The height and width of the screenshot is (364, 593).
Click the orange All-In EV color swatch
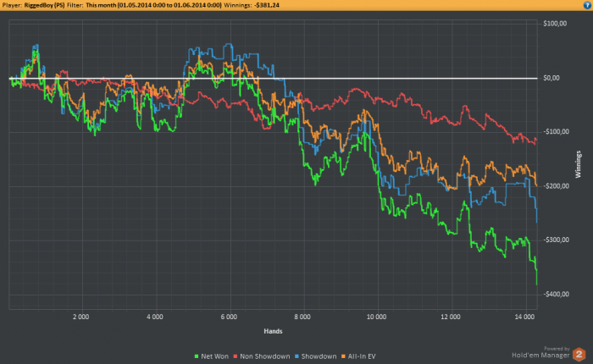coord(343,356)
